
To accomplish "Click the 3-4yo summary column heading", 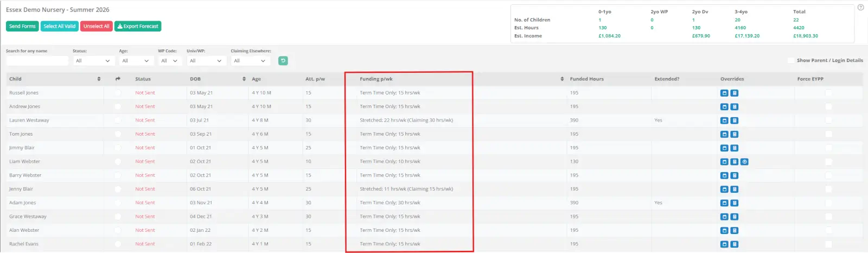I will coord(741,11).
